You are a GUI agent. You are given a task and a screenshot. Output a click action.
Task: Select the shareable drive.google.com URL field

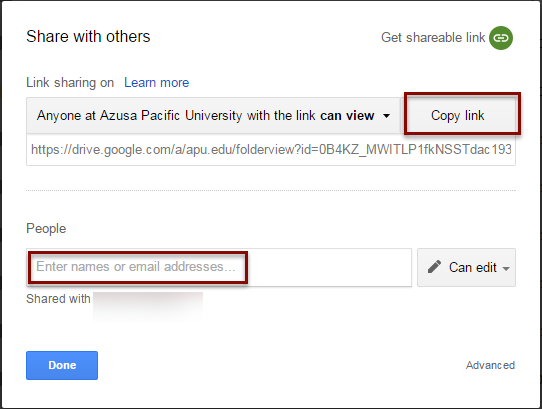[271, 150]
